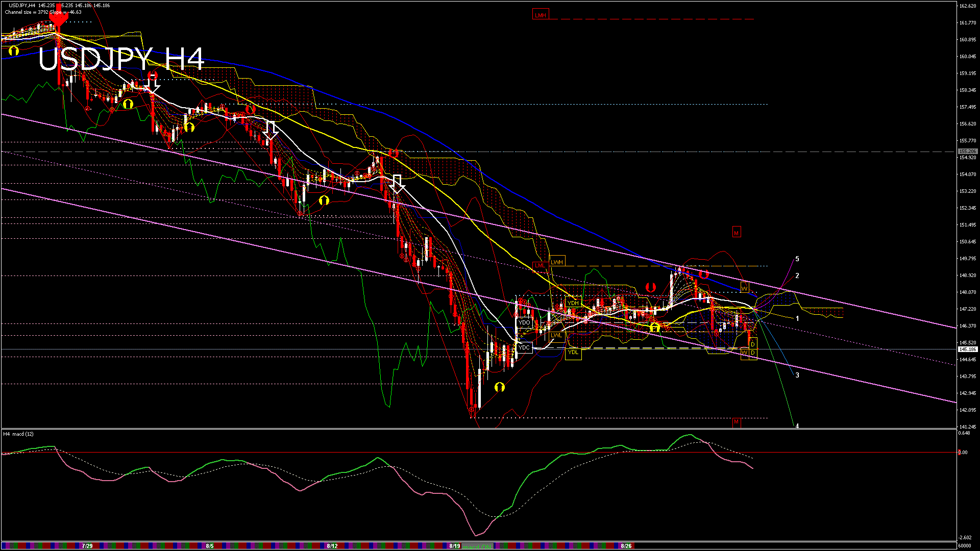The height and width of the screenshot is (551, 980).
Task: Click the 155.206 price level tag
Action: click(967, 152)
